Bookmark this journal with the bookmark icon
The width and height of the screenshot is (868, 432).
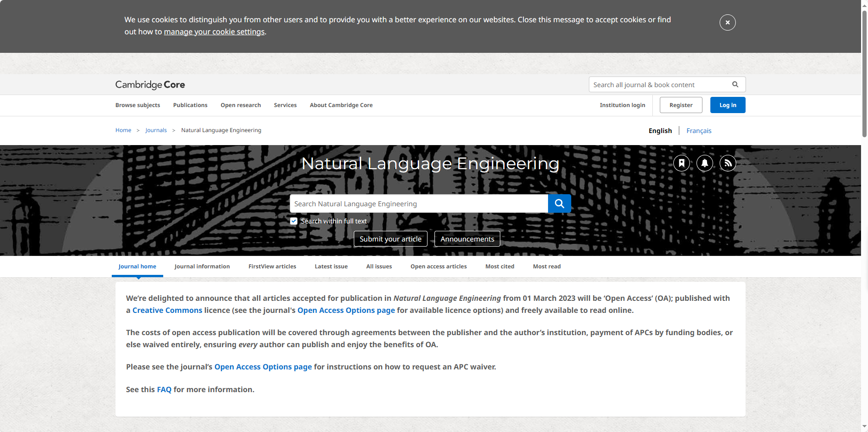[682, 163]
